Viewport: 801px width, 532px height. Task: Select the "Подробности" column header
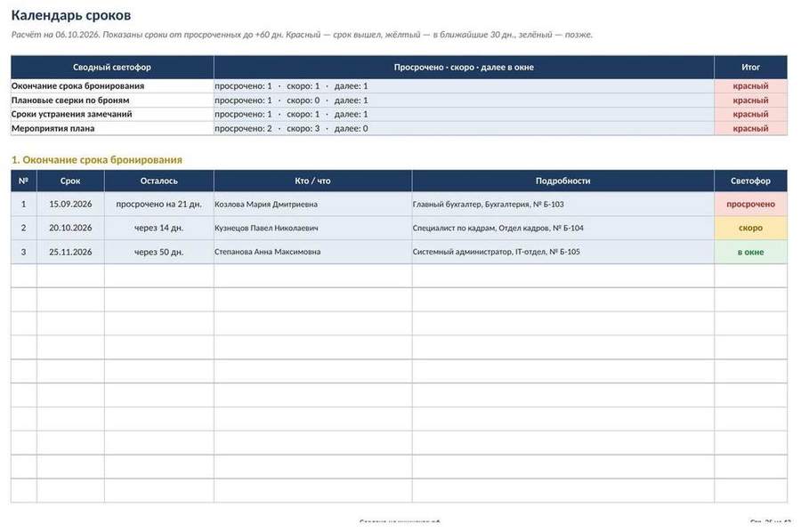click(x=563, y=181)
